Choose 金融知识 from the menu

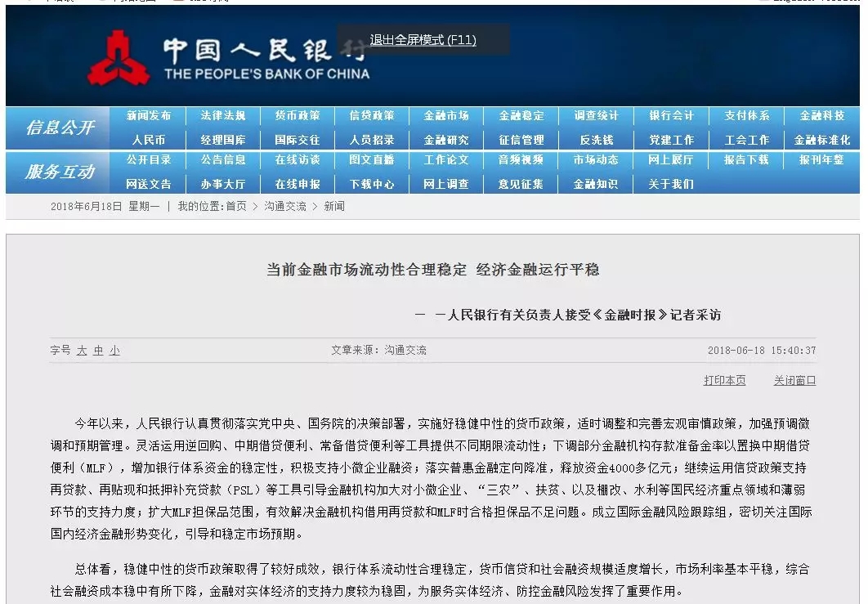coord(596,185)
